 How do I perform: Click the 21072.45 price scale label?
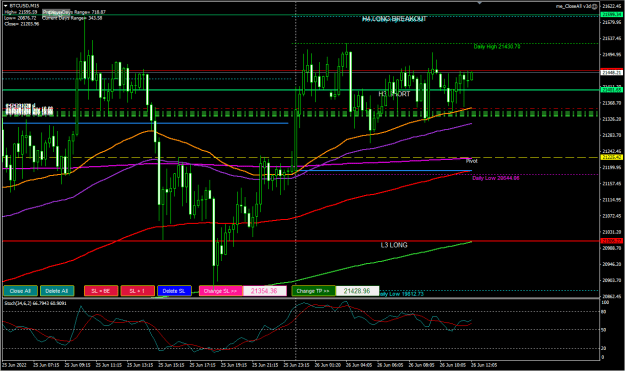pos(611,216)
